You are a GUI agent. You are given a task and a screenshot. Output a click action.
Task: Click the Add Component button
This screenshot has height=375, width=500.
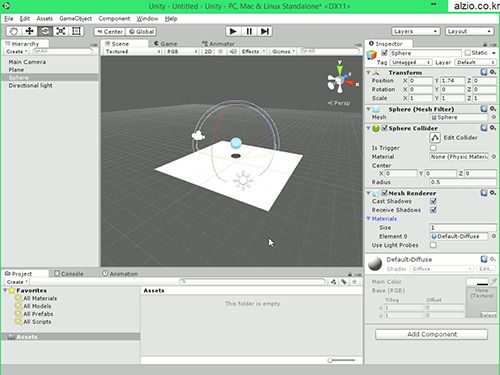coord(432,334)
